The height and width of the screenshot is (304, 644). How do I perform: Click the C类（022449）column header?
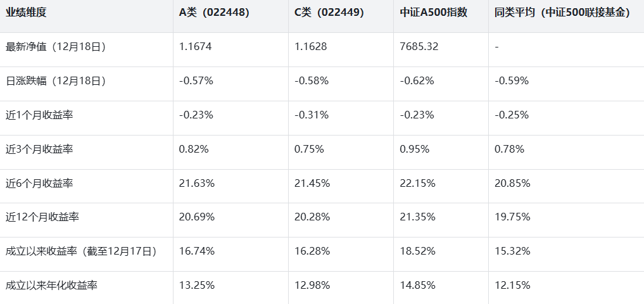click(x=329, y=12)
